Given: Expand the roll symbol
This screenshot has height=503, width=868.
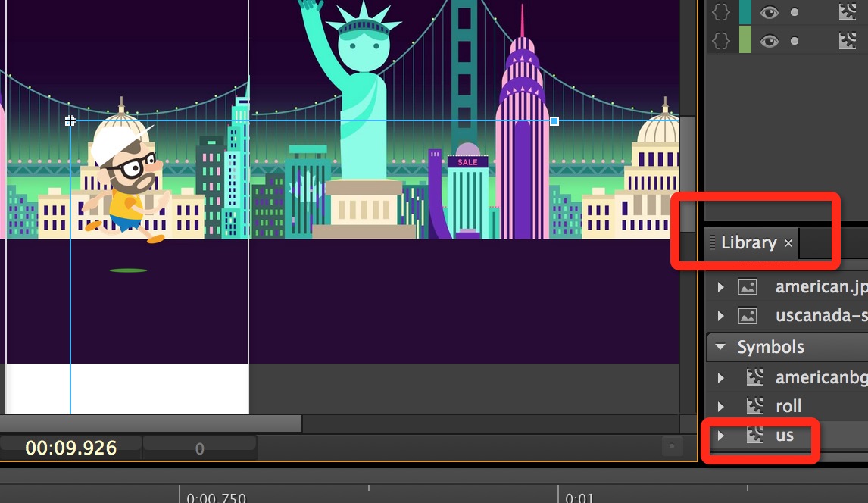Looking at the screenshot, I should pyautogui.click(x=720, y=406).
